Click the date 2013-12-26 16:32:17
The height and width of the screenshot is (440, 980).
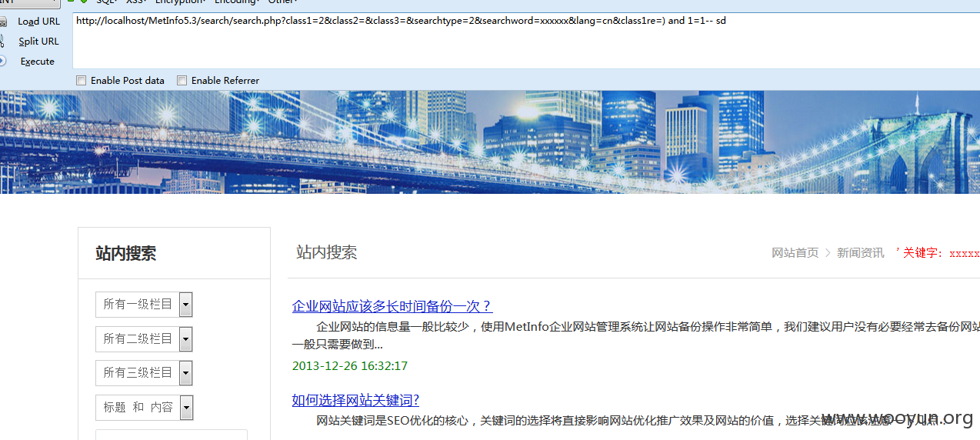tap(350, 366)
